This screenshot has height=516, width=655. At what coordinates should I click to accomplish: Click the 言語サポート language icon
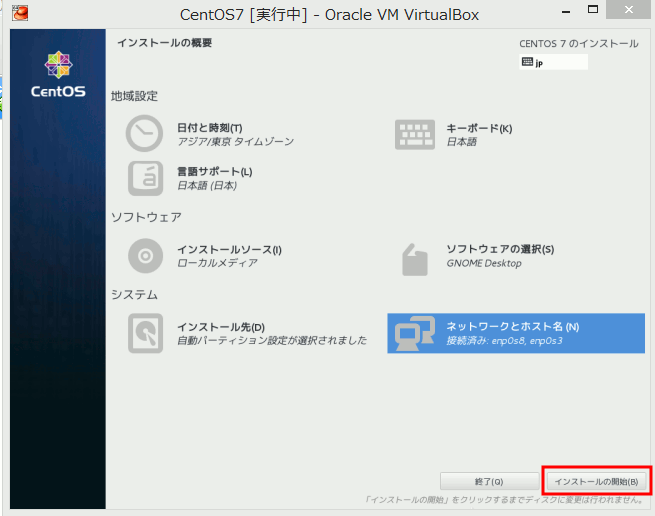pos(145,178)
